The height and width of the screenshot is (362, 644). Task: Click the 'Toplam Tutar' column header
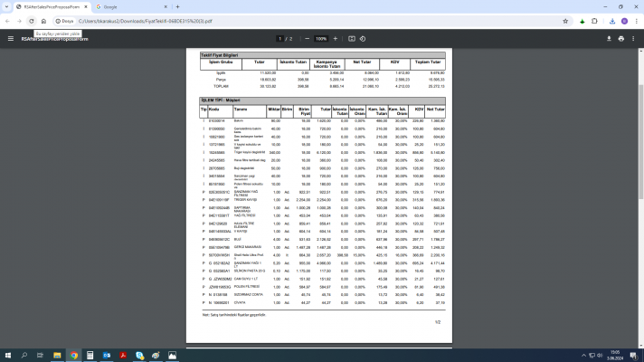click(428, 62)
